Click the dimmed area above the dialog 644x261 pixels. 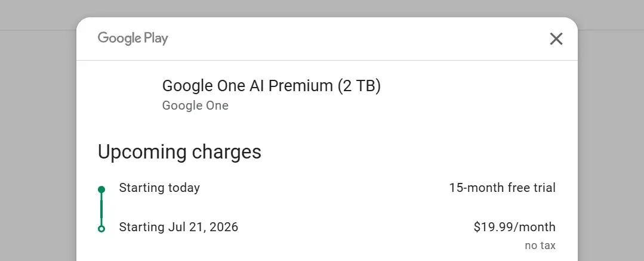(322, 8)
